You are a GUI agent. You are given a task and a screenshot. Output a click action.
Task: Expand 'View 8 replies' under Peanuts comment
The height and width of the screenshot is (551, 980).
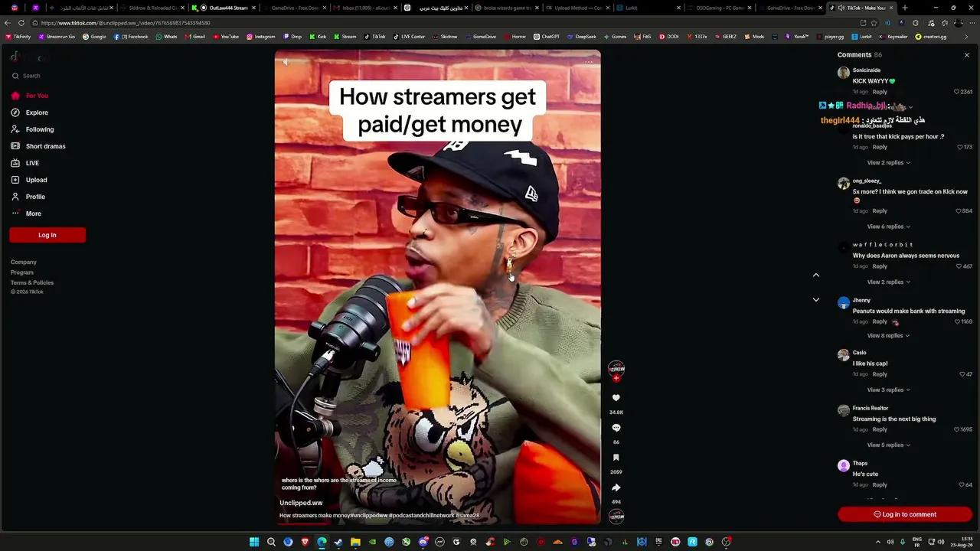(x=888, y=336)
